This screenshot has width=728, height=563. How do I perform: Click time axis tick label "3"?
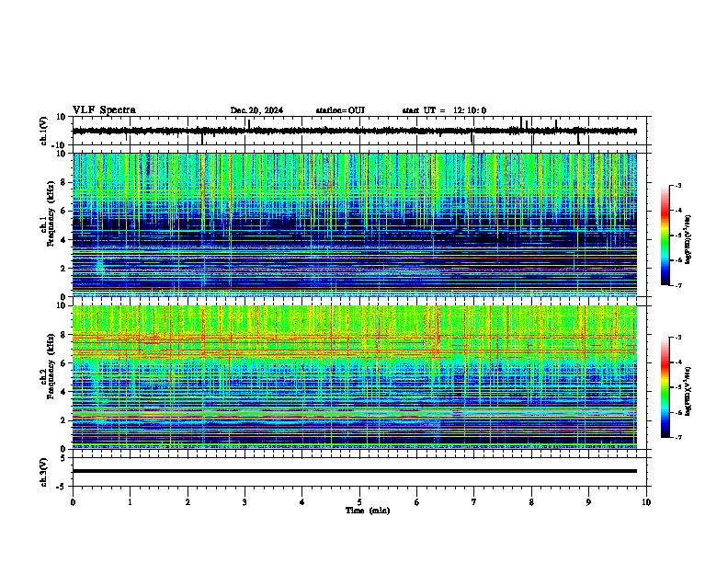(x=245, y=502)
